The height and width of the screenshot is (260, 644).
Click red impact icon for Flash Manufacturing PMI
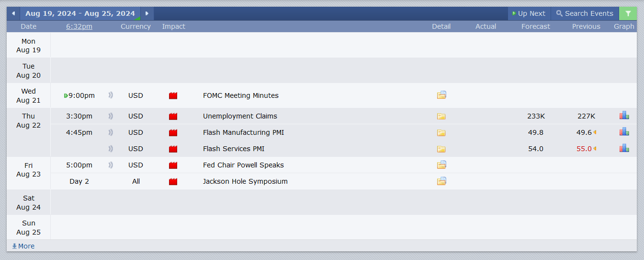click(x=173, y=132)
